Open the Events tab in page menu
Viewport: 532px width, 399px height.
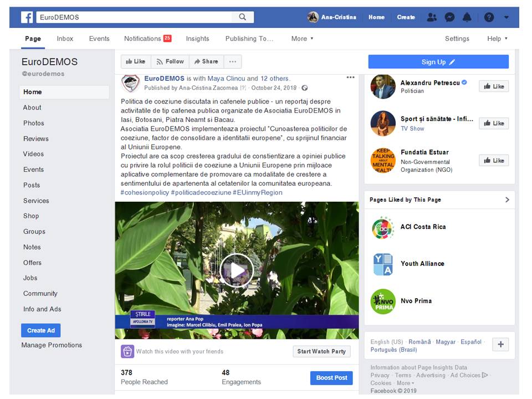tap(99, 39)
